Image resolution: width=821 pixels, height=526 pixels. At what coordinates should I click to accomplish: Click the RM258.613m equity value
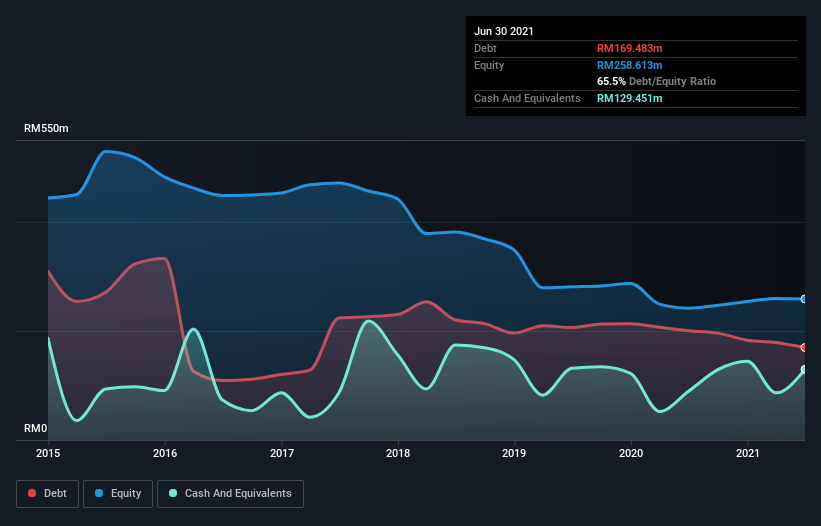coord(629,65)
